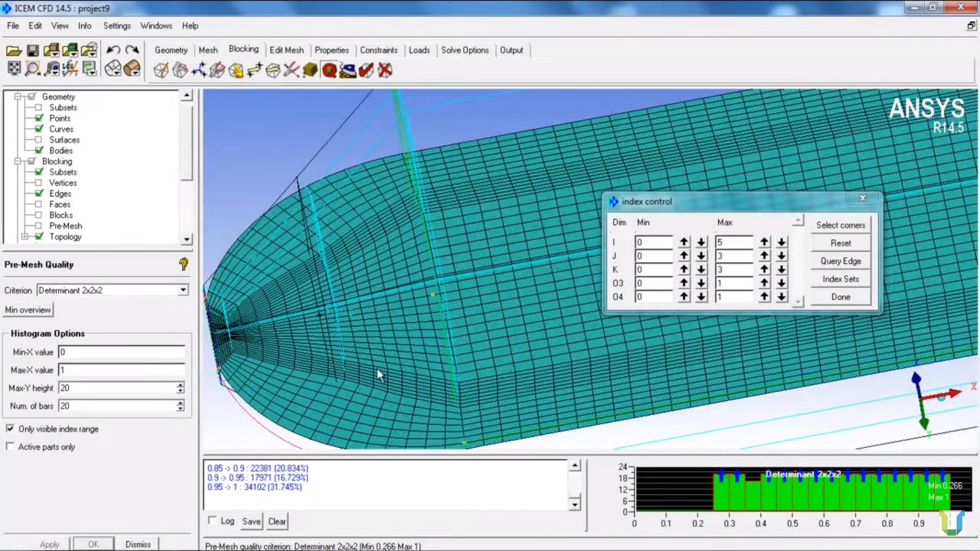Enable Surfaces visibility checkbox
The width and height of the screenshot is (980, 551).
(x=39, y=140)
